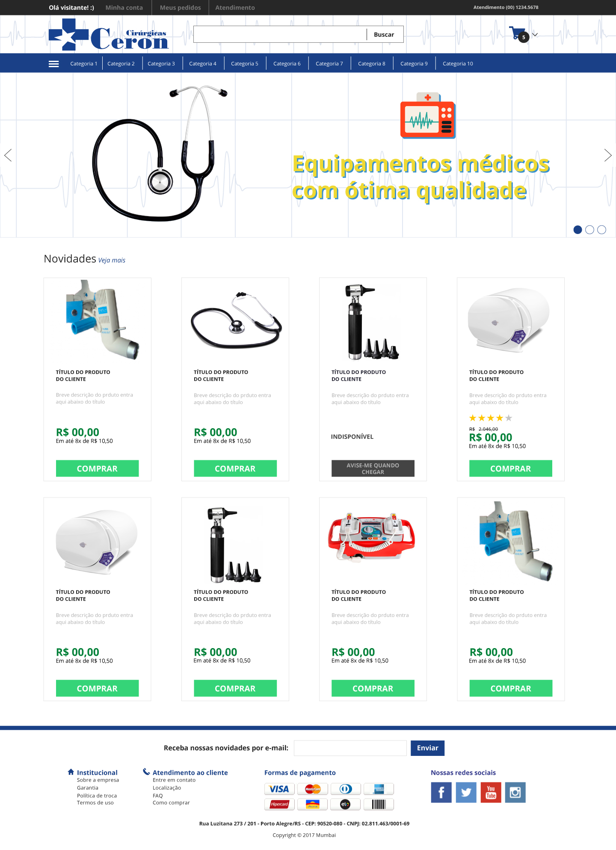Open the Twitter social icon
The height and width of the screenshot is (850, 616).
pyautogui.click(x=466, y=793)
